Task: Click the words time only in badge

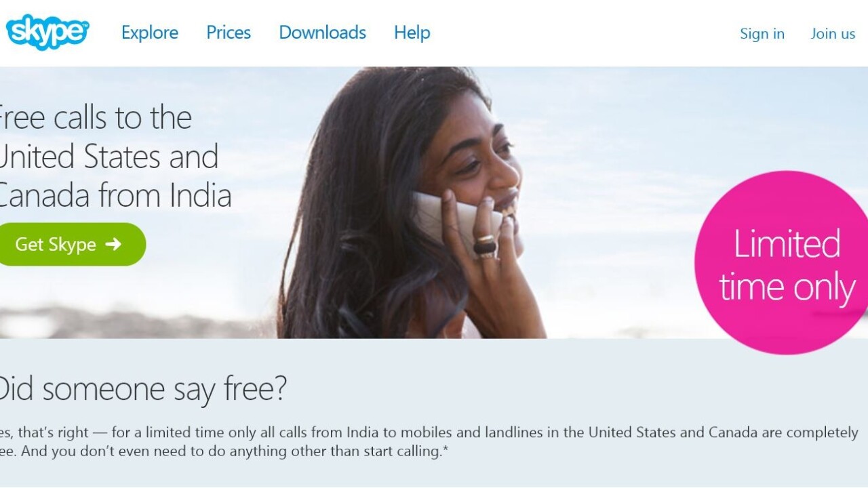Action: point(787,288)
